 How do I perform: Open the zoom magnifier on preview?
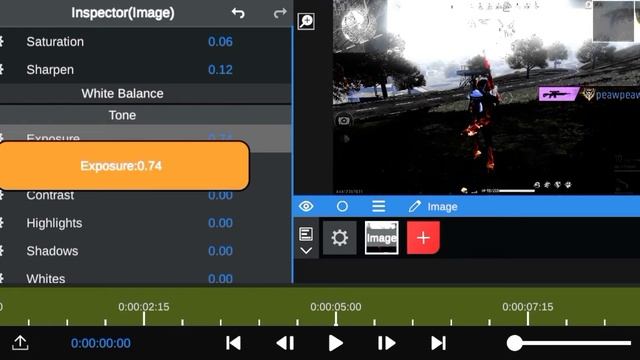click(x=306, y=21)
